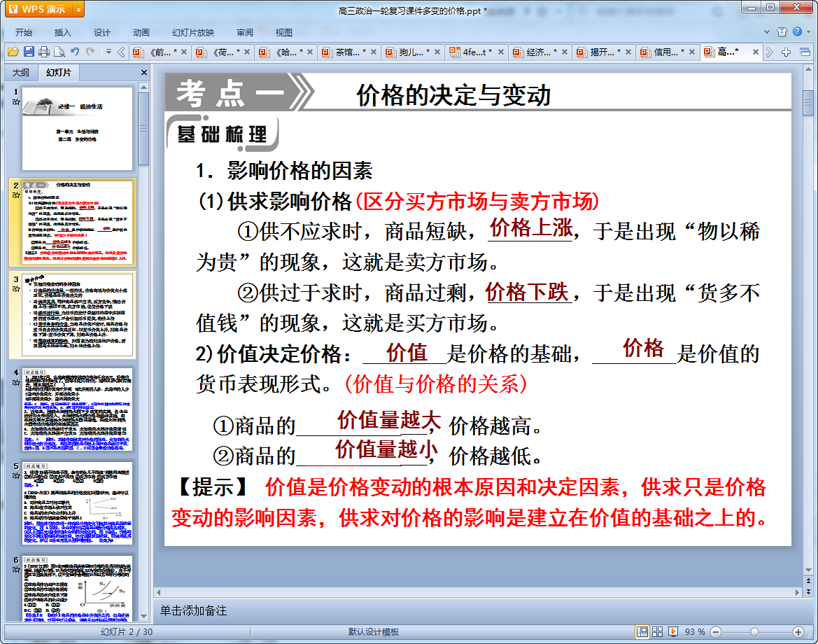This screenshot has height=644, width=818.
Task: Select slide 6 thumbnail
Action: pyautogui.click(x=77, y=588)
